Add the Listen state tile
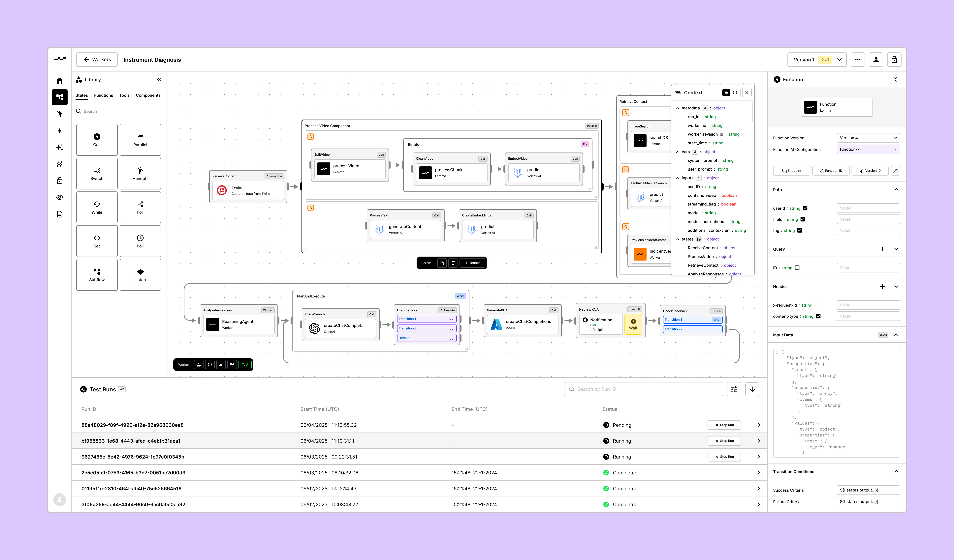This screenshot has width=954, height=560. pyautogui.click(x=140, y=275)
